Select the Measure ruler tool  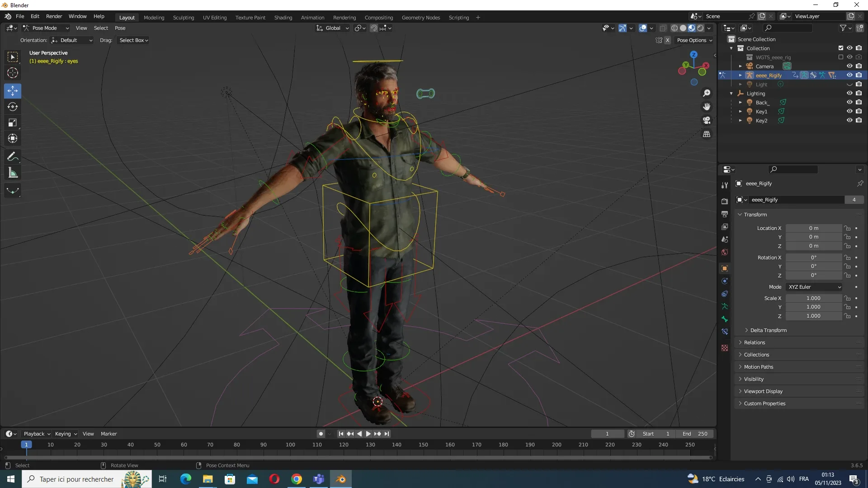(x=13, y=173)
